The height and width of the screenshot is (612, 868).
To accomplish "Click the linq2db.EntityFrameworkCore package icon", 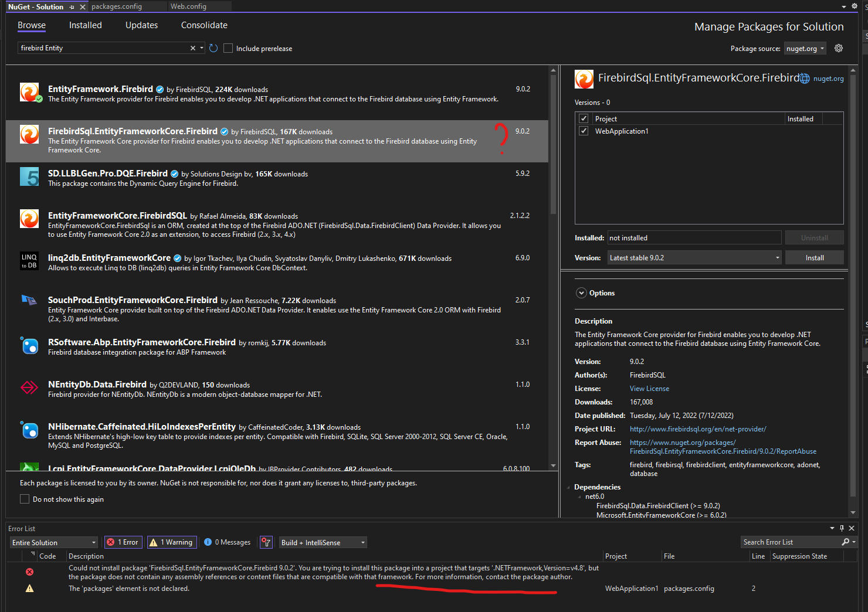I will click(x=29, y=261).
